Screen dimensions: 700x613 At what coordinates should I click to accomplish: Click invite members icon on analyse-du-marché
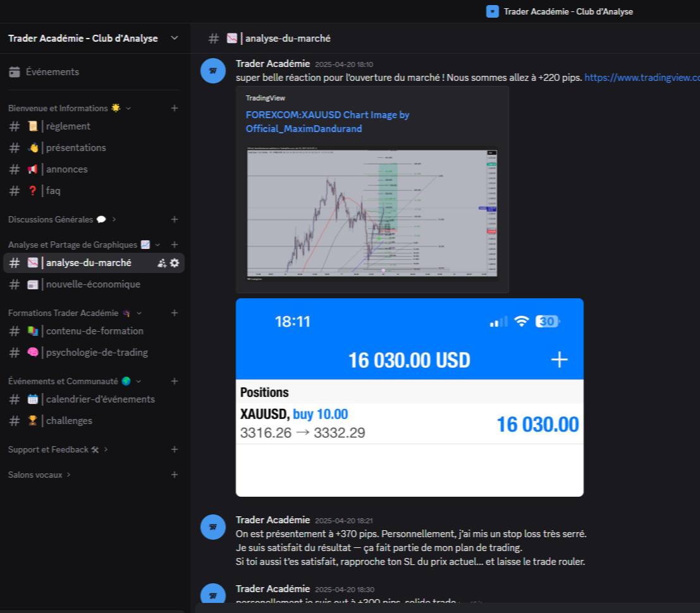pyautogui.click(x=162, y=264)
